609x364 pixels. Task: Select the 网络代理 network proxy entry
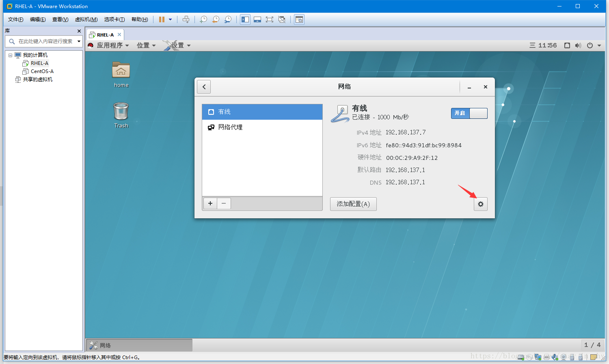(x=262, y=127)
